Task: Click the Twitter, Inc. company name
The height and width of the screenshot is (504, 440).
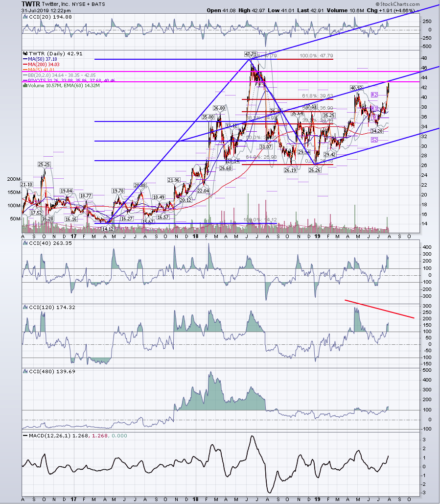Action: [x=56, y=4]
